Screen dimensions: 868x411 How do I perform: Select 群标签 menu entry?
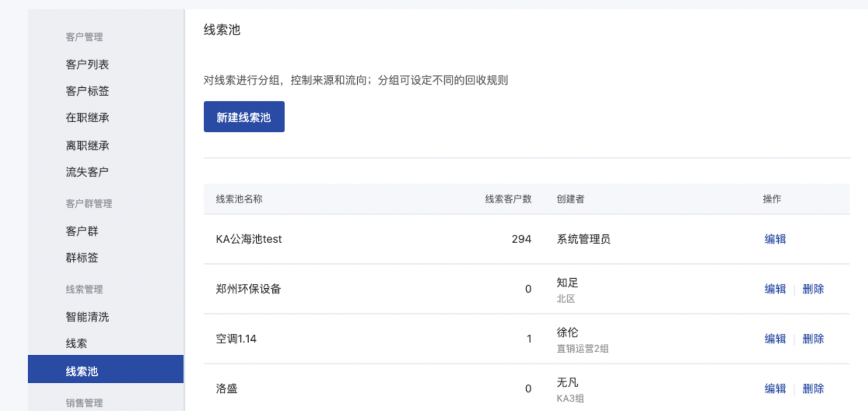click(x=82, y=258)
